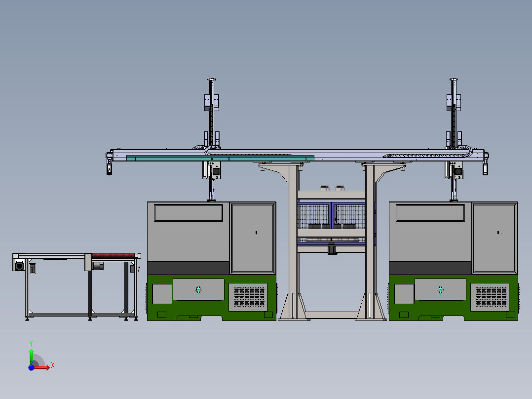Select the cable drag chain on the beam's right side
Screen dimensions: 532x399
[427, 155]
